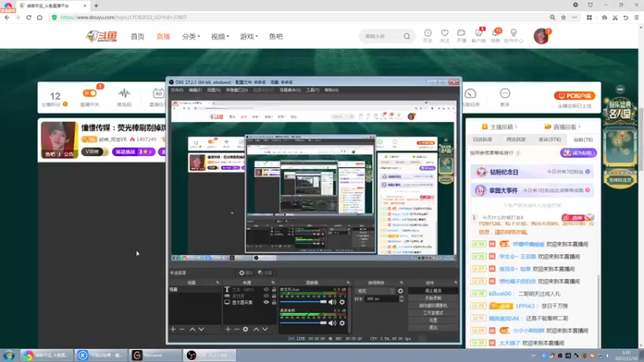Click the user avatar in Douyu header
Screen dimensions: 644x362
coord(541,36)
